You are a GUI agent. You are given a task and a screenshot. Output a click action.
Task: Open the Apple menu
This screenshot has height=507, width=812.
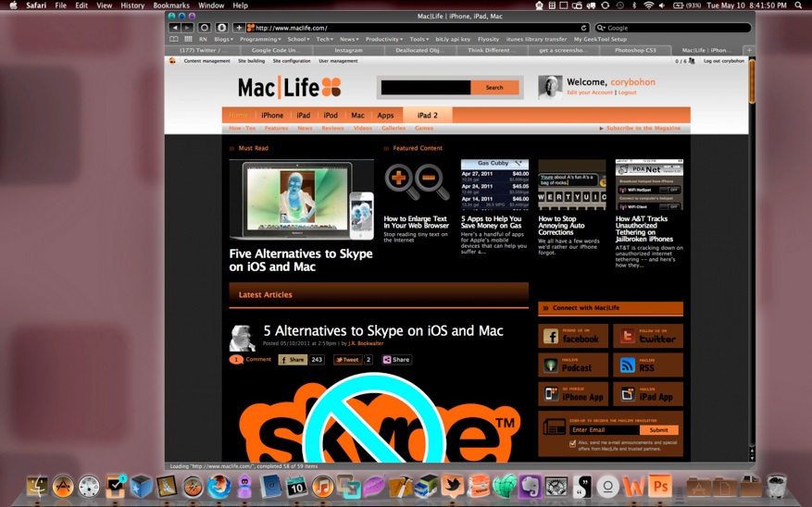click(14, 6)
